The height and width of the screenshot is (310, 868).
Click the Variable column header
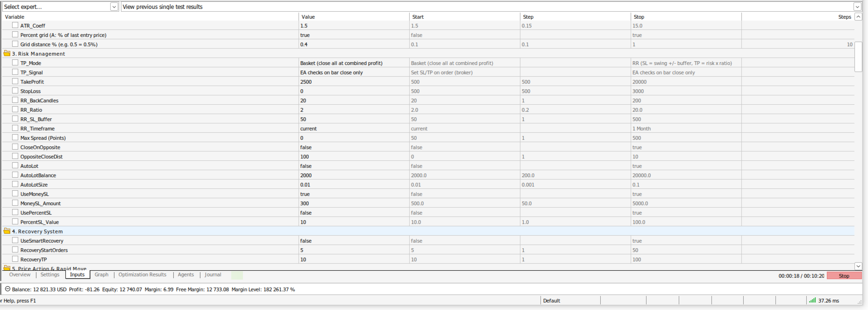tap(150, 17)
